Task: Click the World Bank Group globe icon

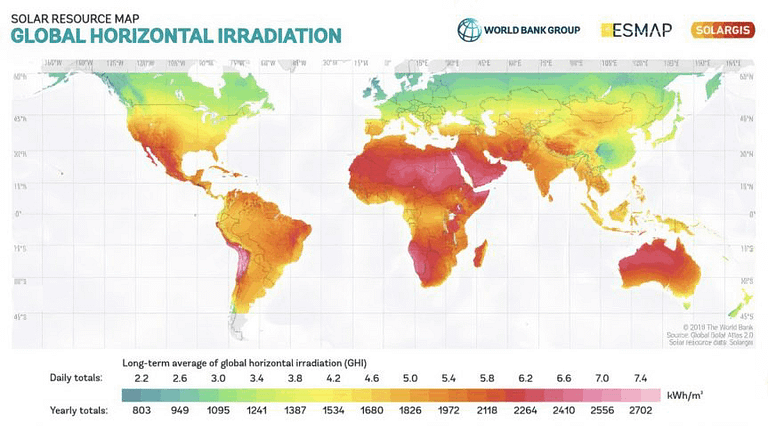Action: pyautogui.click(x=469, y=30)
